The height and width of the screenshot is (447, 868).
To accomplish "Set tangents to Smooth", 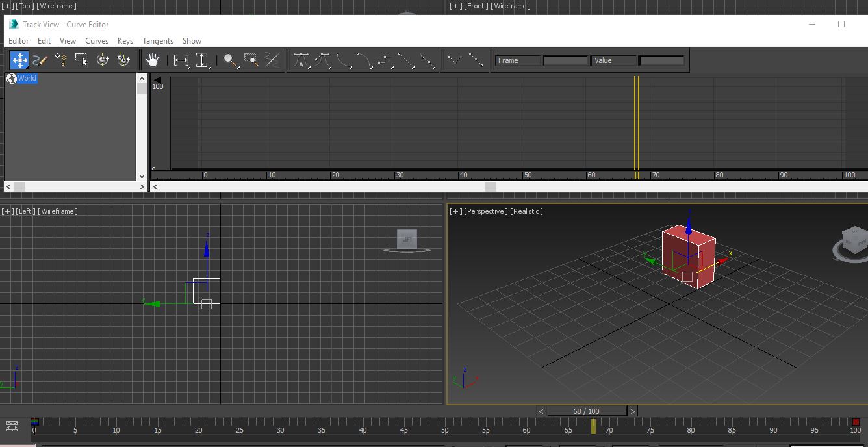I will tap(426, 60).
